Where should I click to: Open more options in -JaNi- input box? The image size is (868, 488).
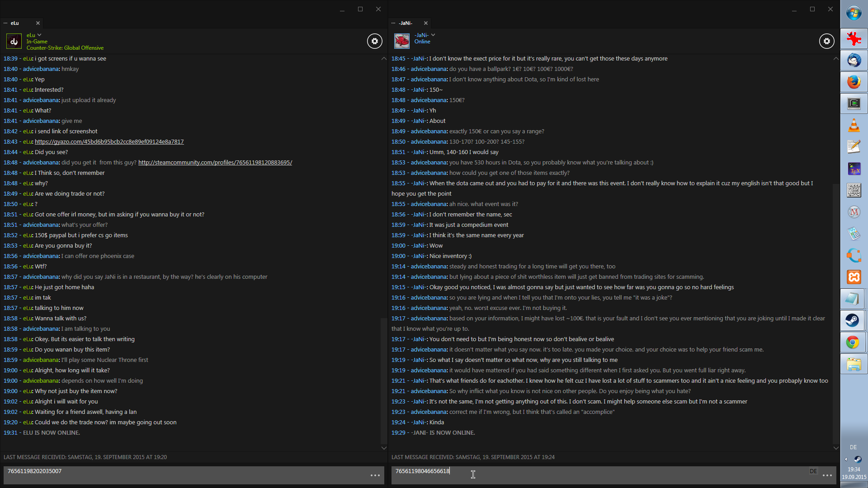click(827, 475)
